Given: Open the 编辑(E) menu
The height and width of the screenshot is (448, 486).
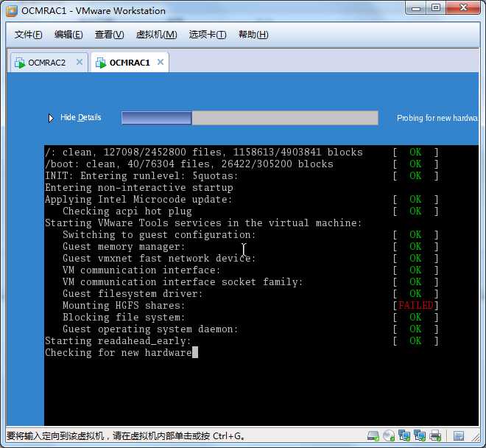Looking at the screenshot, I should [x=68, y=35].
